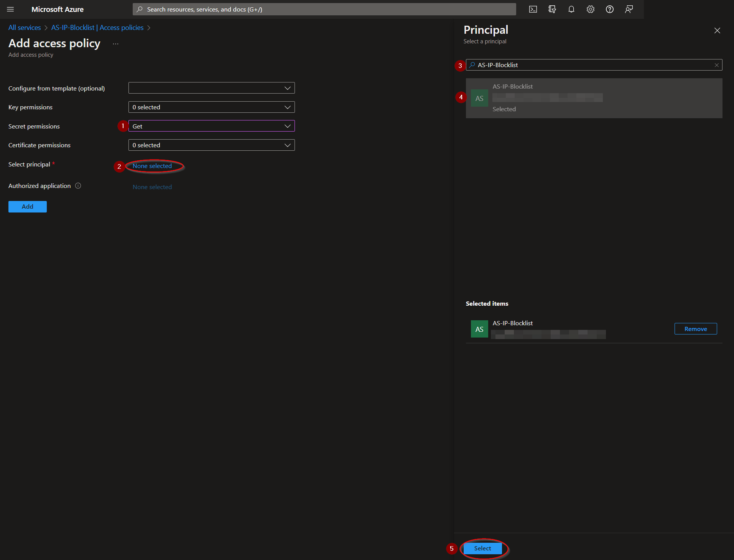The image size is (734, 560).
Task: Open the hamburger portal menu
Action: pos(10,9)
